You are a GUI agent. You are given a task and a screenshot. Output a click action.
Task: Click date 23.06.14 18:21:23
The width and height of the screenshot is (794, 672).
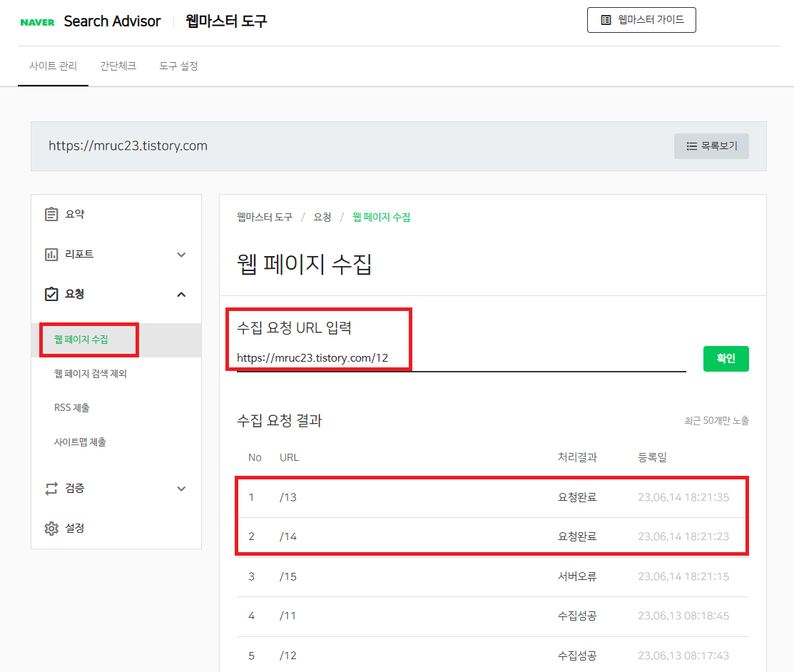pyautogui.click(x=683, y=536)
